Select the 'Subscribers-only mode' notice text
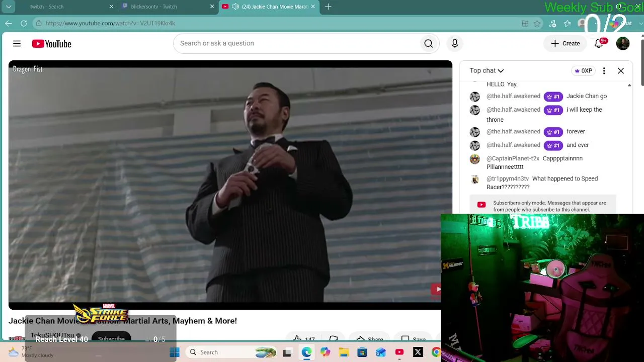Viewport: 644px width, 362px height. (549, 206)
